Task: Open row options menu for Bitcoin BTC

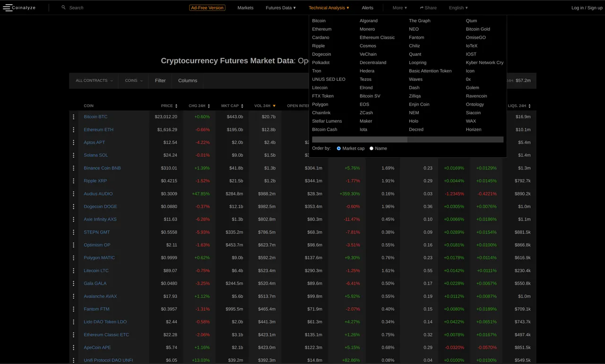Action: pyautogui.click(x=74, y=117)
